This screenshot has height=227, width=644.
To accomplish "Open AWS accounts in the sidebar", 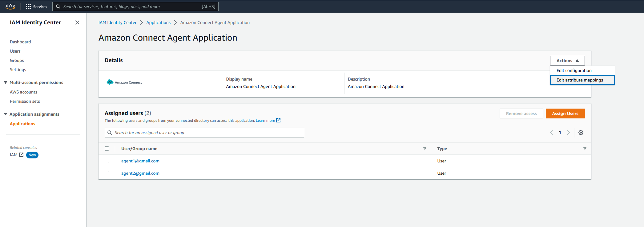I will coord(23,92).
